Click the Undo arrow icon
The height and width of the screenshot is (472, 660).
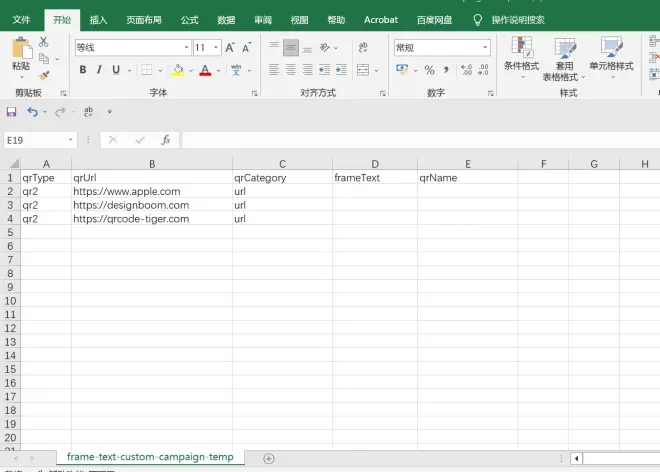tap(32, 112)
